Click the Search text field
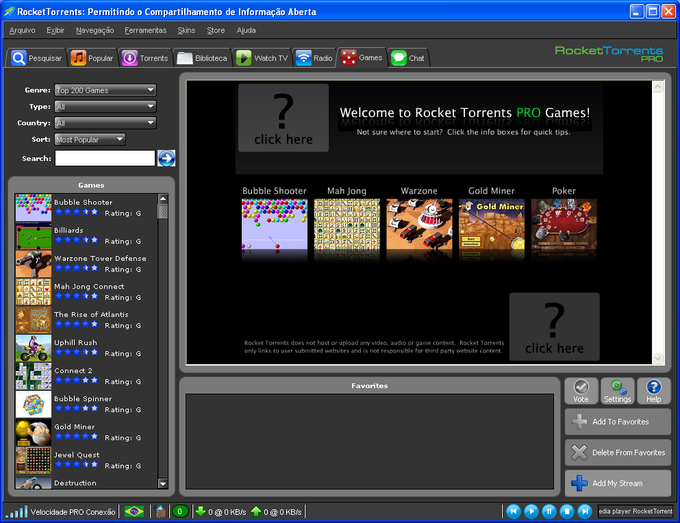The width and height of the screenshot is (680, 523). pos(105,158)
